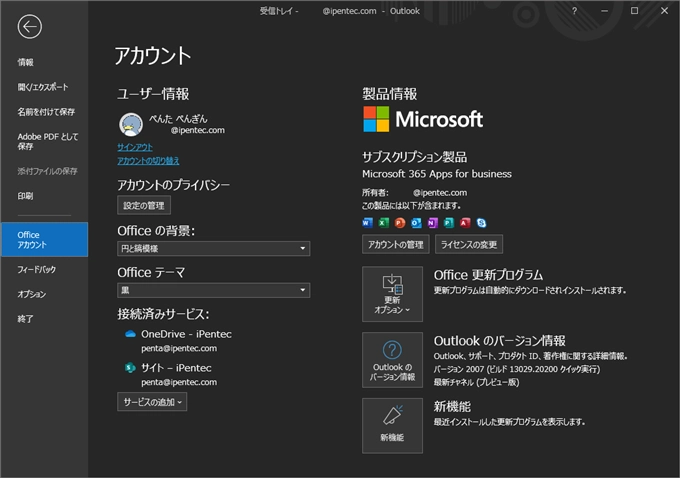Image resolution: width=680 pixels, height=478 pixels.
Task: Expand the サービスの追加 dropdown
Action: (x=152, y=402)
